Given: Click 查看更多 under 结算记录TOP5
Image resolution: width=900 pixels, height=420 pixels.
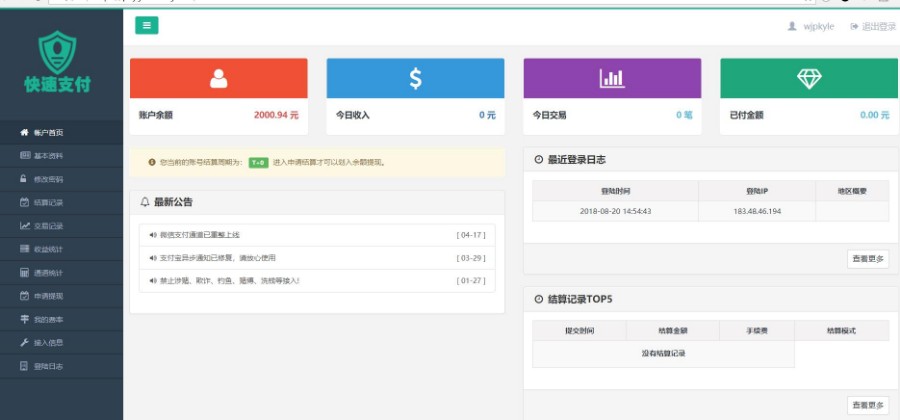Looking at the screenshot, I should click(x=867, y=405).
